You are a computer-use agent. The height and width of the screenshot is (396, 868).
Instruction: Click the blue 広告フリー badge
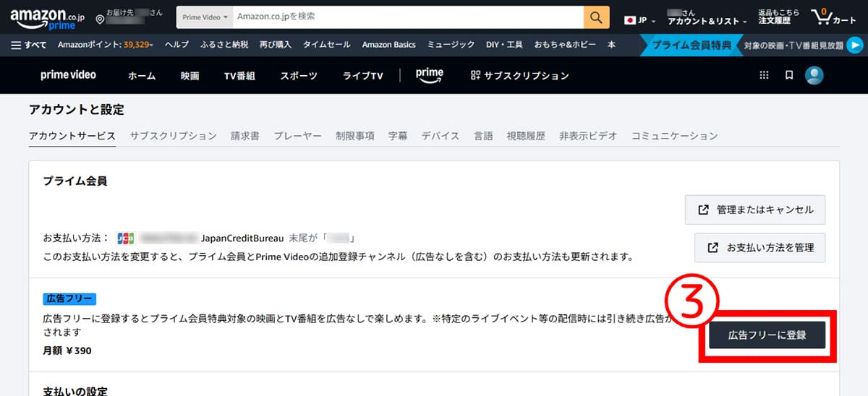(x=69, y=298)
